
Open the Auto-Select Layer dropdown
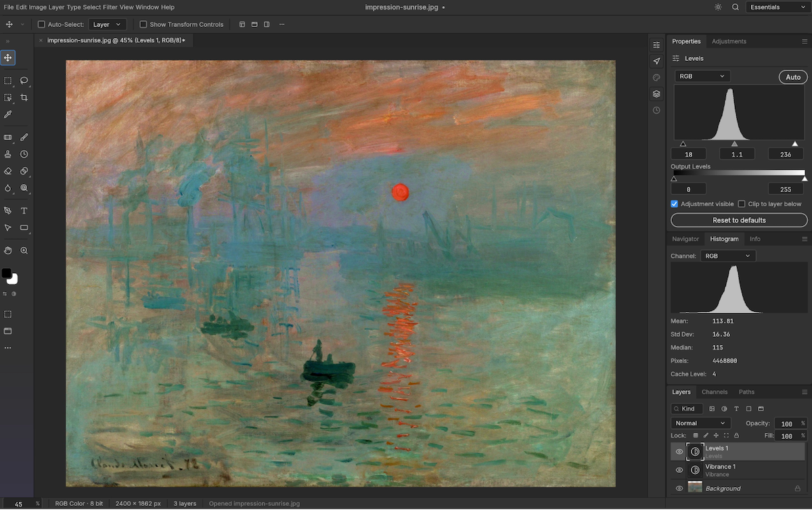click(x=107, y=24)
